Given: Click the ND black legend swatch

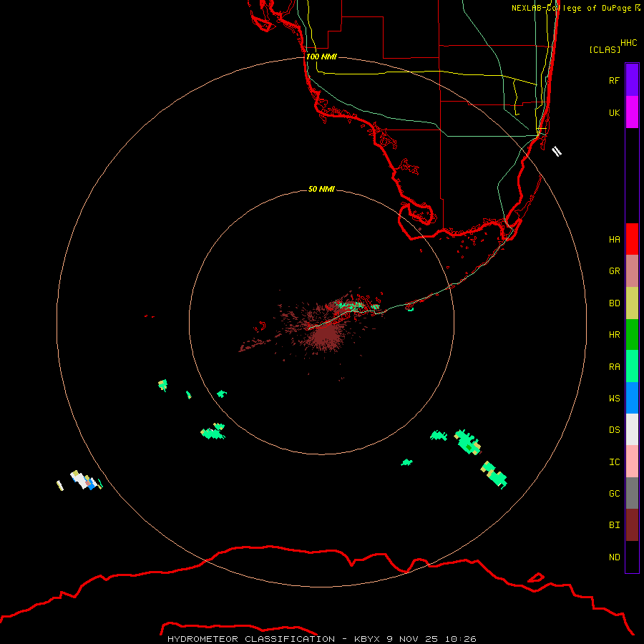Looking at the screenshot, I should (632, 557).
